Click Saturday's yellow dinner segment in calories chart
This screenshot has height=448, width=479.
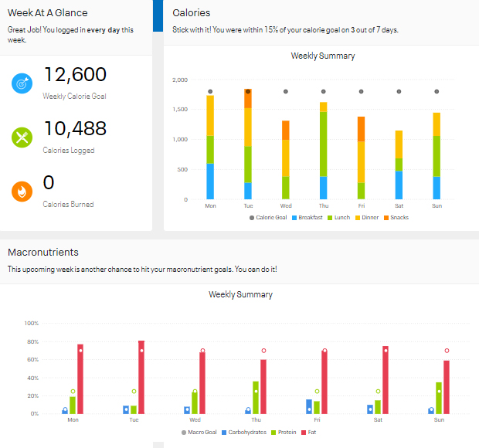point(399,144)
